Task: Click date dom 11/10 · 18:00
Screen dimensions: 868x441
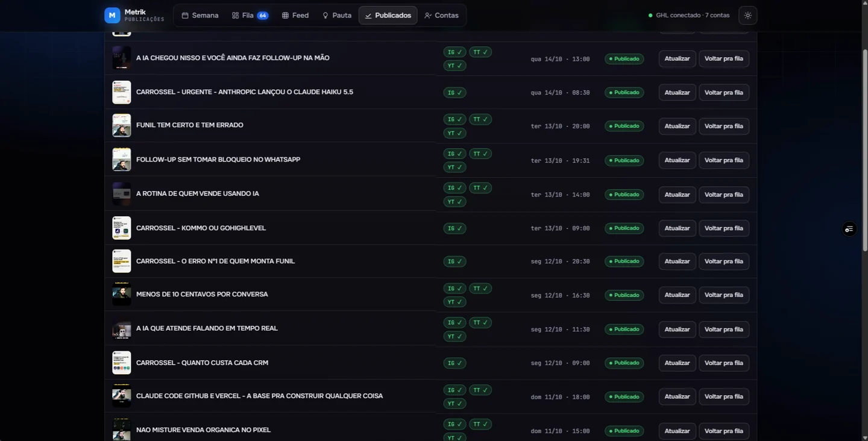Action: (560, 397)
